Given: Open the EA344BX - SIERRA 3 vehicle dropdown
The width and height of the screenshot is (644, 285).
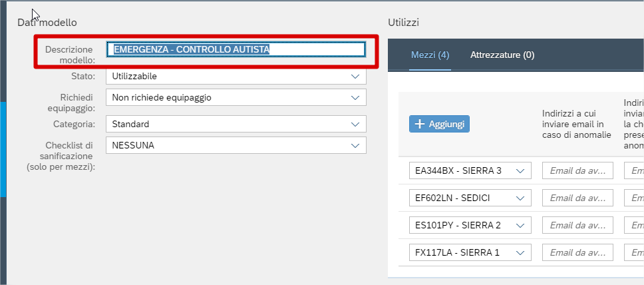Looking at the screenshot, I should tap(470, 170).
